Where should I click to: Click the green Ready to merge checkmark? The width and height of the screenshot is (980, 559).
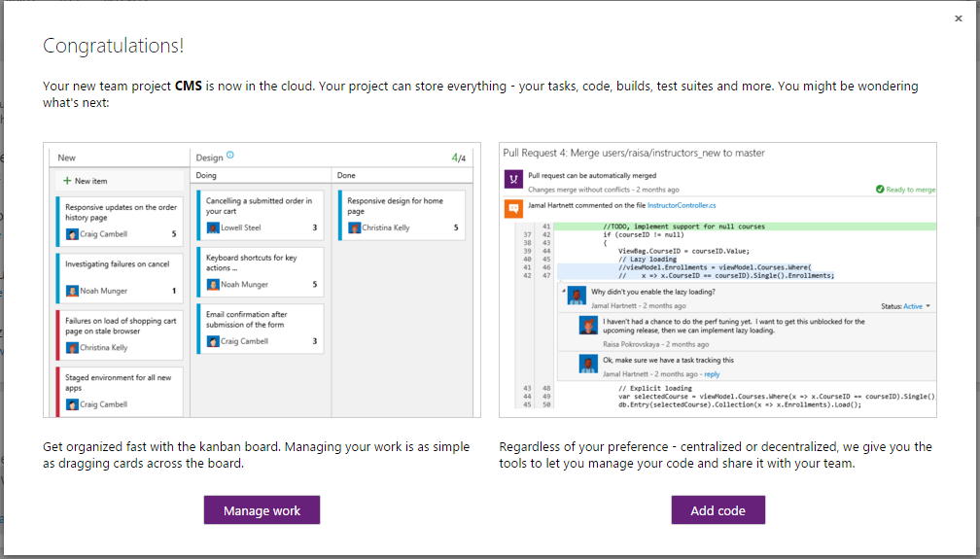click(x=879, y=190)
